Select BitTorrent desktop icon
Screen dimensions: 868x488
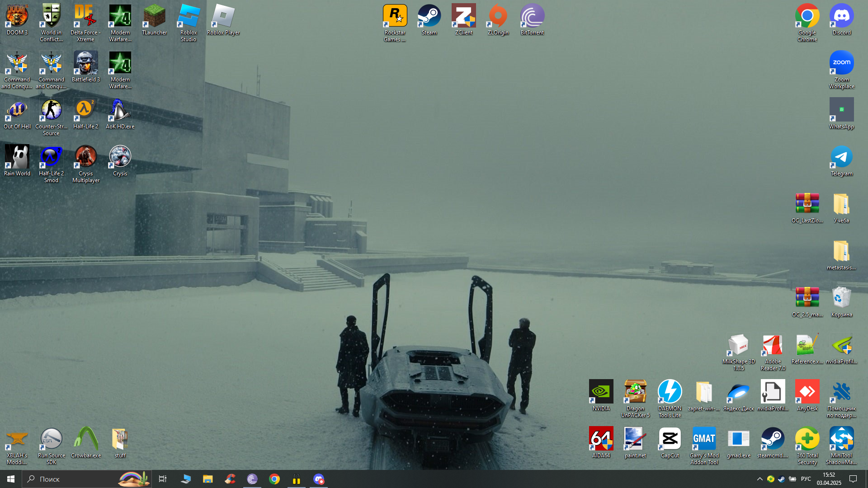pos(532,20)
